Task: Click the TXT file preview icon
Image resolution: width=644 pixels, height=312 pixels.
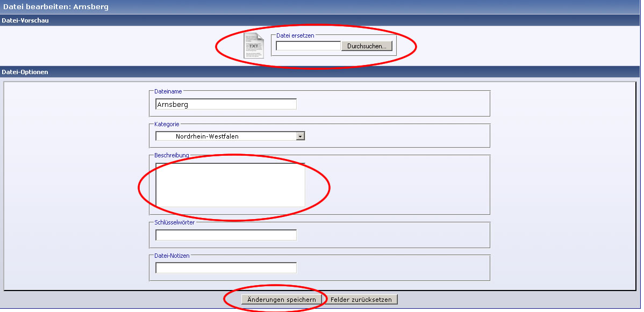Action: (254, 46)
